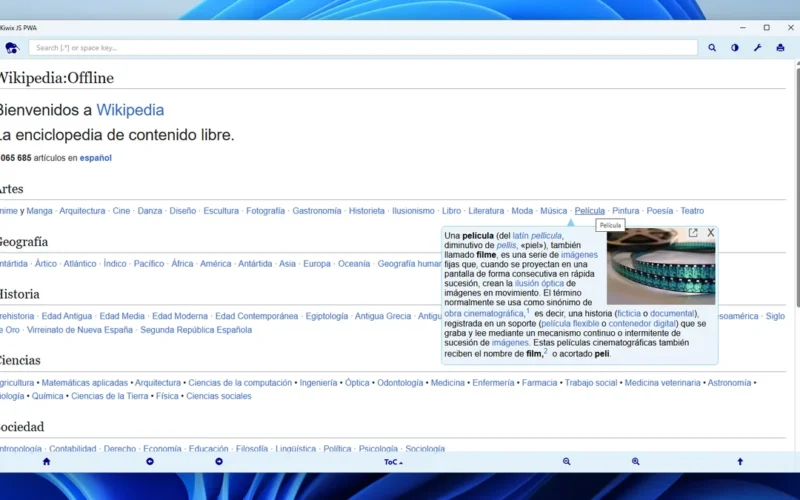Go home using the house icon
This screenshot has height=500, width=800.
coord(46,462)
